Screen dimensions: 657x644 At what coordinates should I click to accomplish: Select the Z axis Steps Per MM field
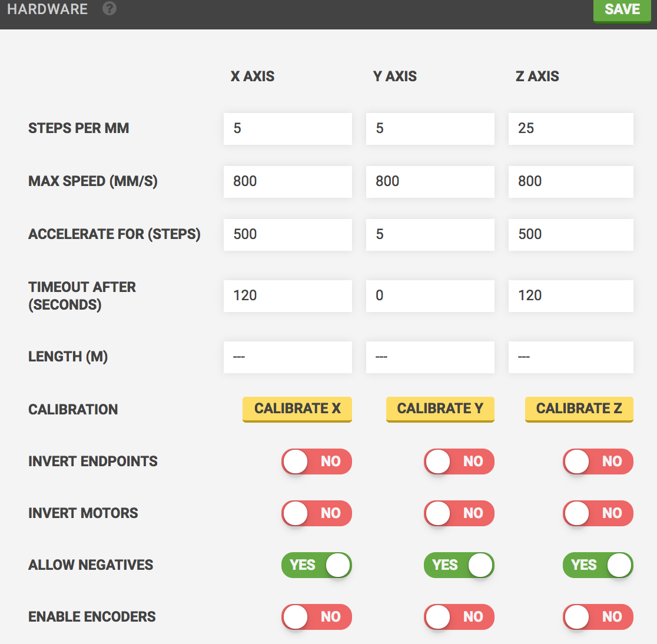571,129
